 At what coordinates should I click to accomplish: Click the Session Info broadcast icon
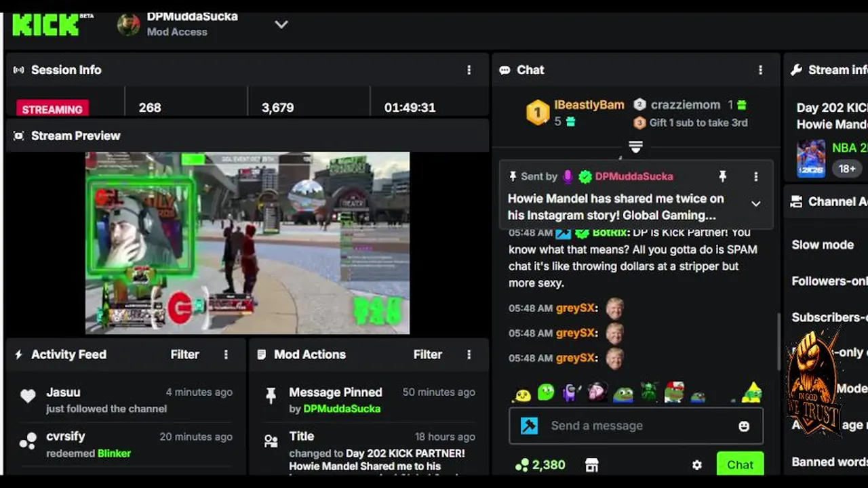coord(19,70)
